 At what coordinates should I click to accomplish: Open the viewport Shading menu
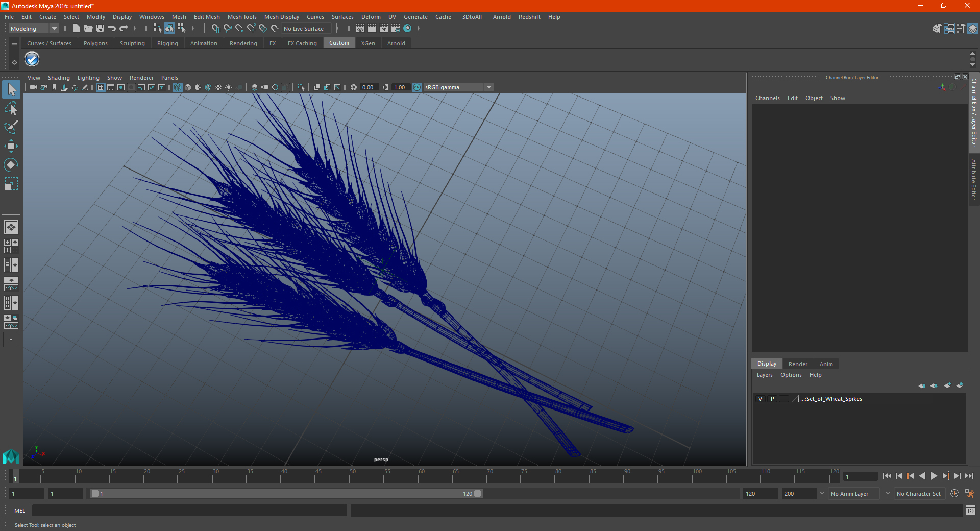[59, 78]
